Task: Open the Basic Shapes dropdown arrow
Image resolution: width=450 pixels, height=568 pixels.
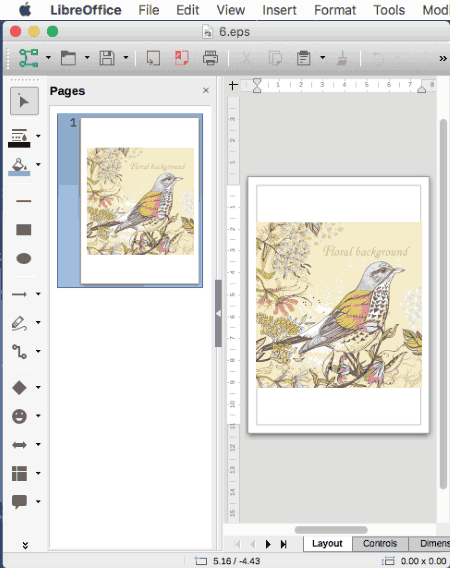Action: (38, 387)
